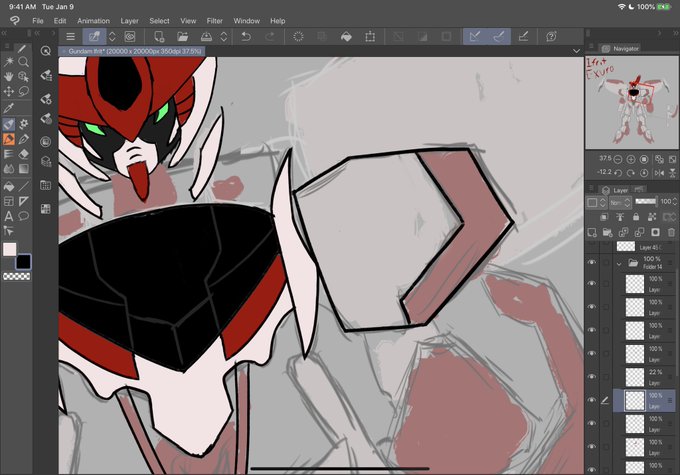The width and height of the screenshot is (680, 475).
Task: Select the Text tool
Action: tap(9, 216)
